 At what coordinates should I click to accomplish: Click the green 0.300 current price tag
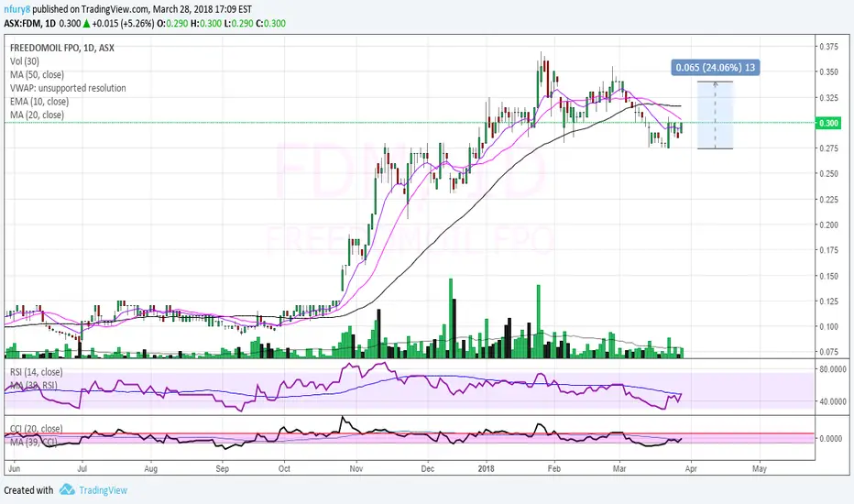point(828,123)
